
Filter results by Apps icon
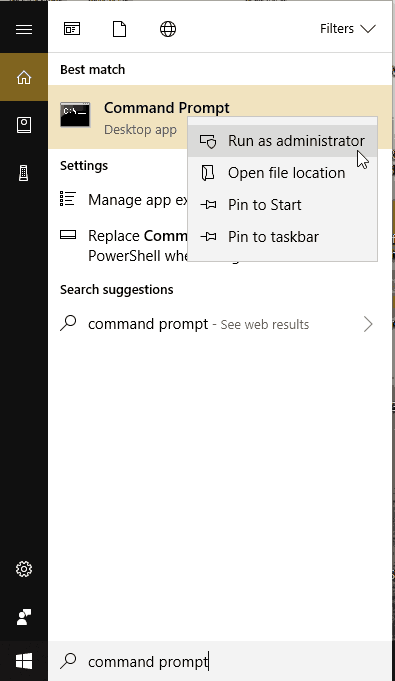coord(72,29)
